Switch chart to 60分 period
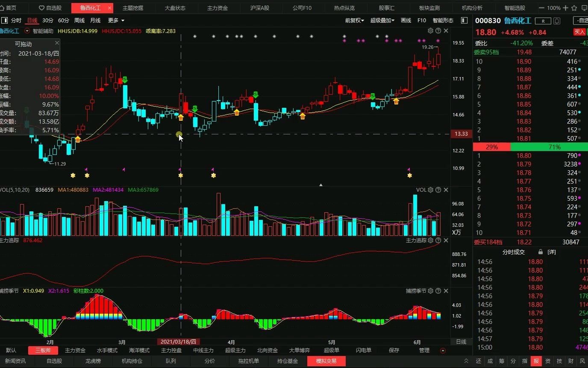The width and height of the screenshot is (588, 368). click(x=64, y=20)
